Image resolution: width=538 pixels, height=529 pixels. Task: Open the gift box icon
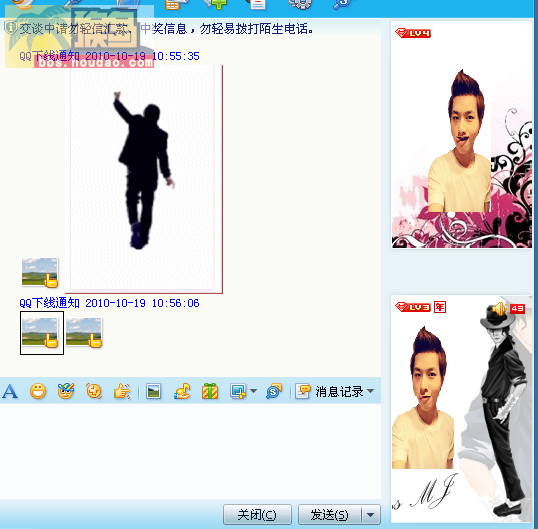pos(210,391)
